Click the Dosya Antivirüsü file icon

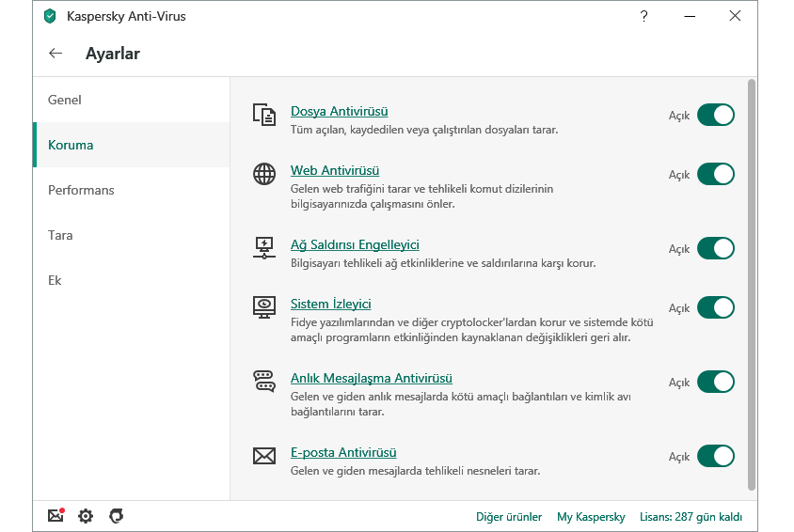(x=264, y=115)
